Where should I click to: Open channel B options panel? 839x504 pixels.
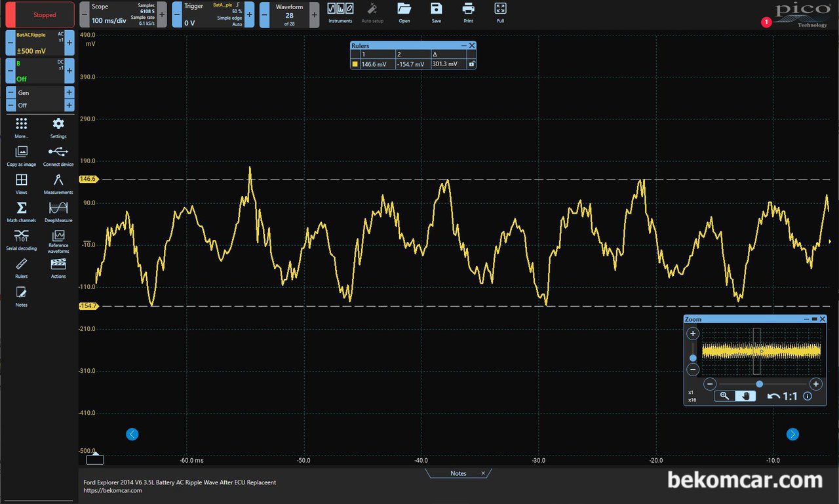click(40, 71)
